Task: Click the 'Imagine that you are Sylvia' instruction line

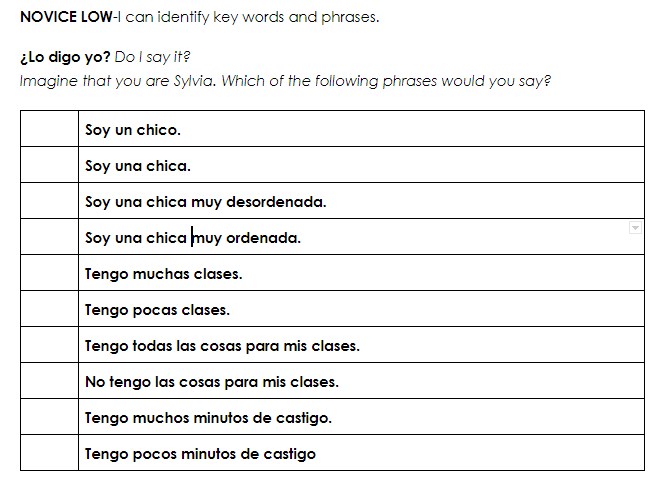Action: coord(285,81)
